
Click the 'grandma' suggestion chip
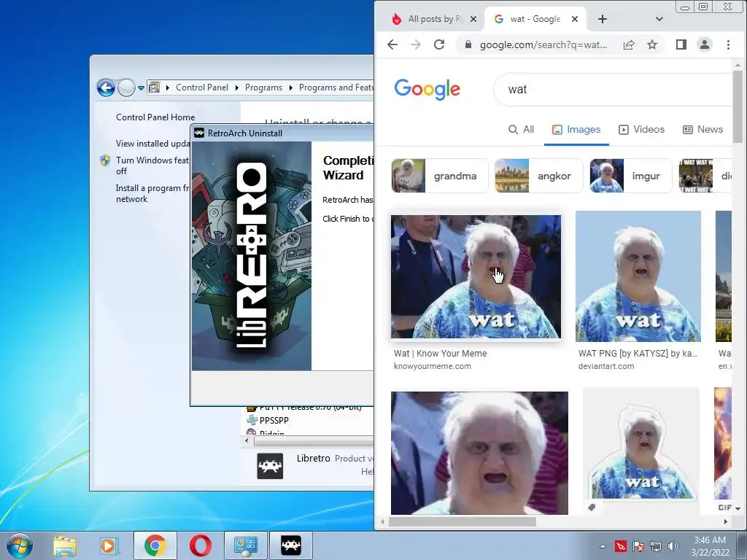pos(440,176)
